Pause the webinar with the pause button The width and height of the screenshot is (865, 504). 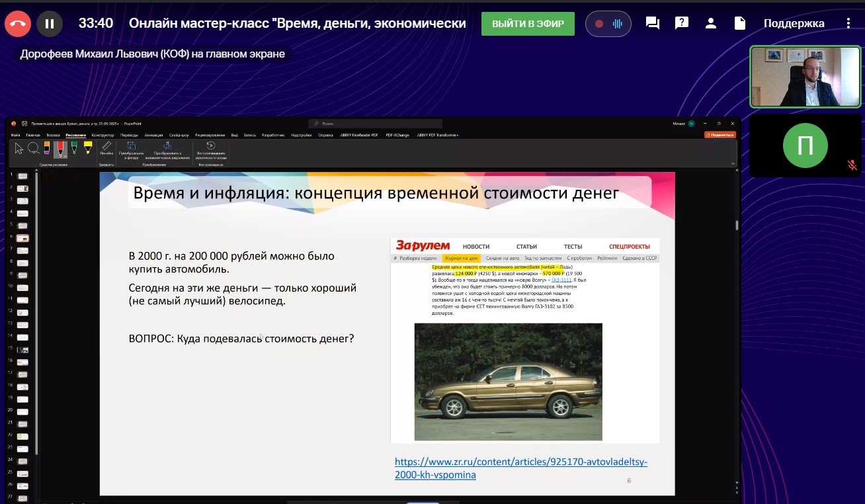pos(50,24)
